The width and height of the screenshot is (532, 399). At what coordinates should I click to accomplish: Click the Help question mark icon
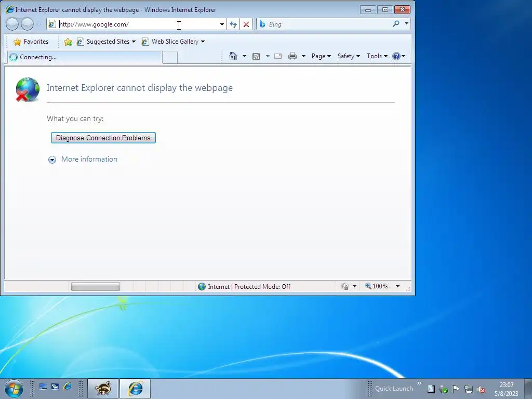tap(396, 56)
